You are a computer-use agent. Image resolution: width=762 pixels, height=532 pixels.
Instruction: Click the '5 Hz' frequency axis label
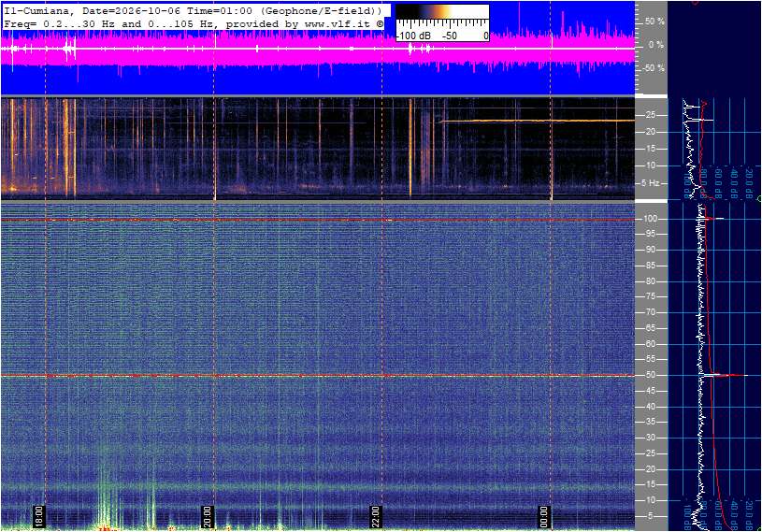pyautogui.click(x=650, y=183)
